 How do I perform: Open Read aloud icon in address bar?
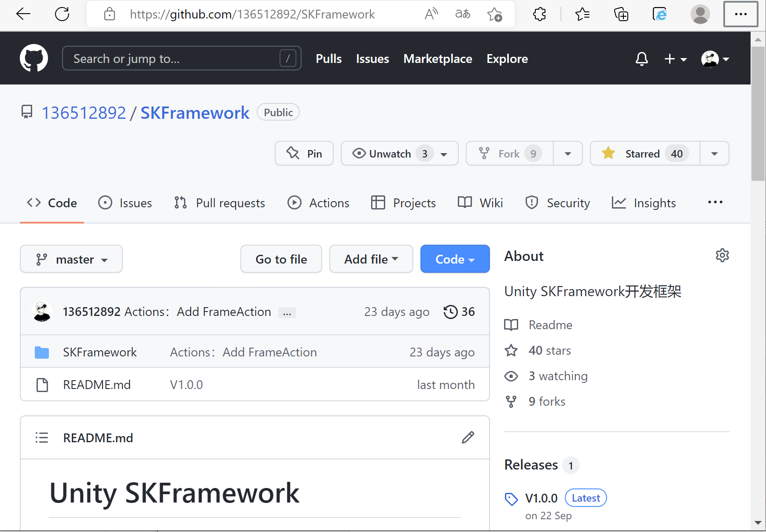[x=431, y=14]
